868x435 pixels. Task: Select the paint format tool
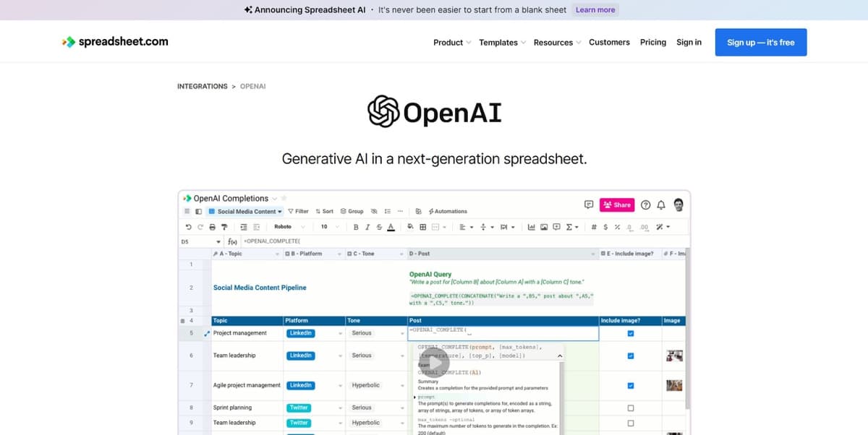click(x=224, y=227)
